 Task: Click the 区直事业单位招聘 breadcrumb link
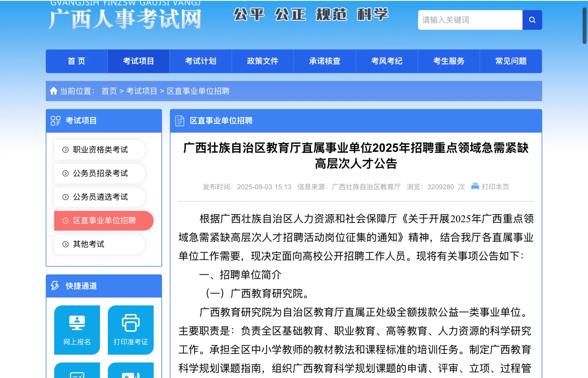[x=198, y=91]
